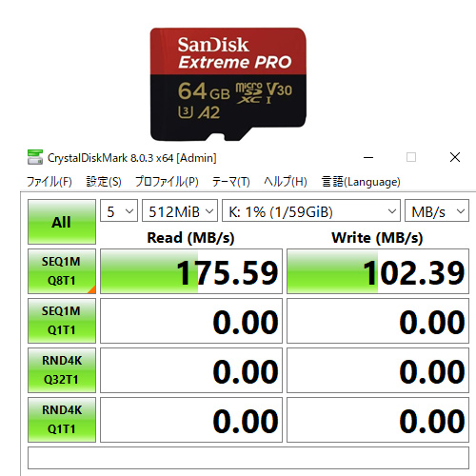Open the 512MiB test size dropdown
The image size is (476, 476).
coord(180,210)
